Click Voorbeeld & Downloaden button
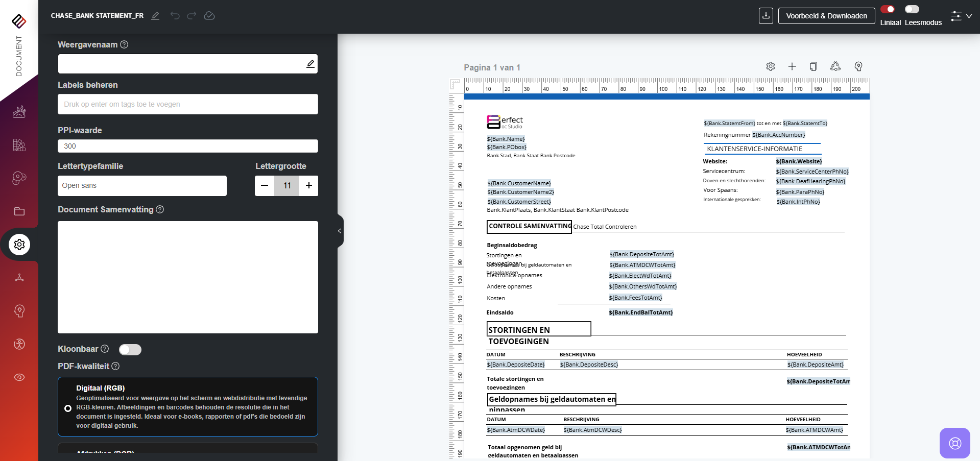This screenshot has height=461, width=980. click(826, 16)
